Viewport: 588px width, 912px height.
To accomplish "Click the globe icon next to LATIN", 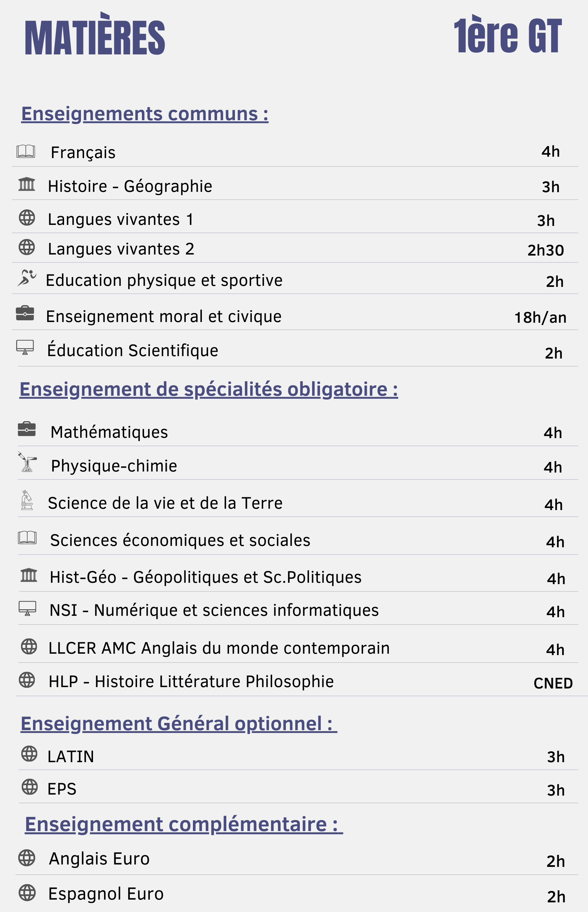I will click(29, 754).
